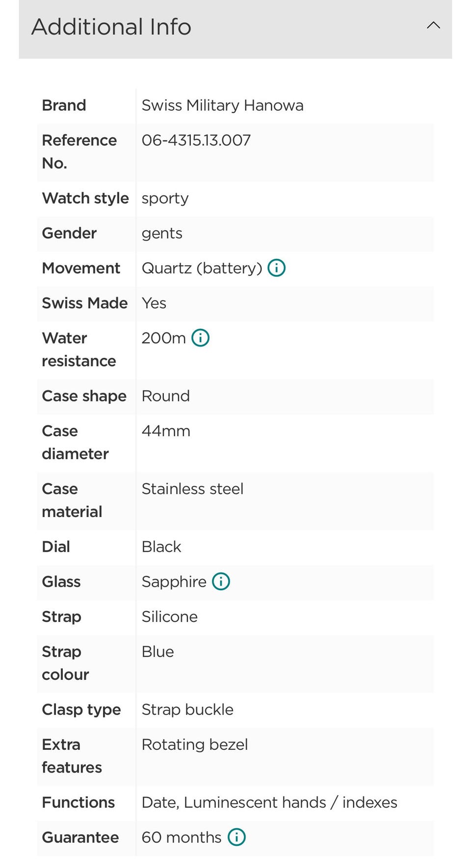This screenshot has width=471, height=868.
Task: Click the 44mm case diameter value
Action: click(165, 431)
